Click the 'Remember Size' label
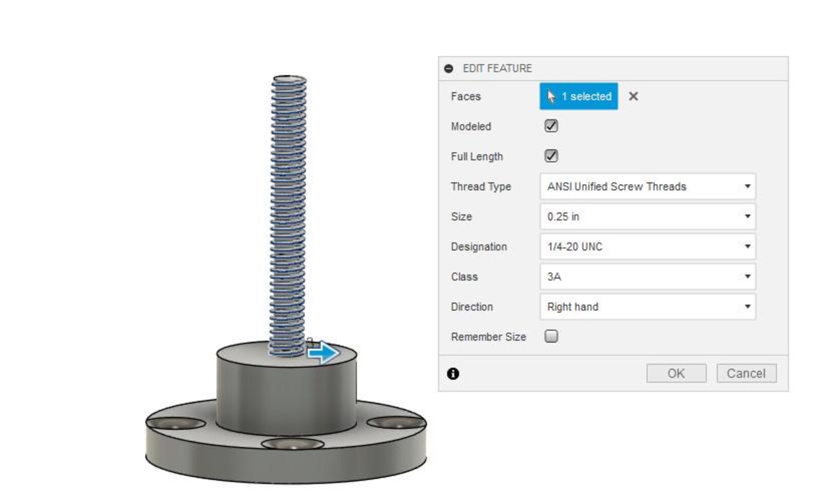This screenshot has height=504, width=816. click(488, 337)
